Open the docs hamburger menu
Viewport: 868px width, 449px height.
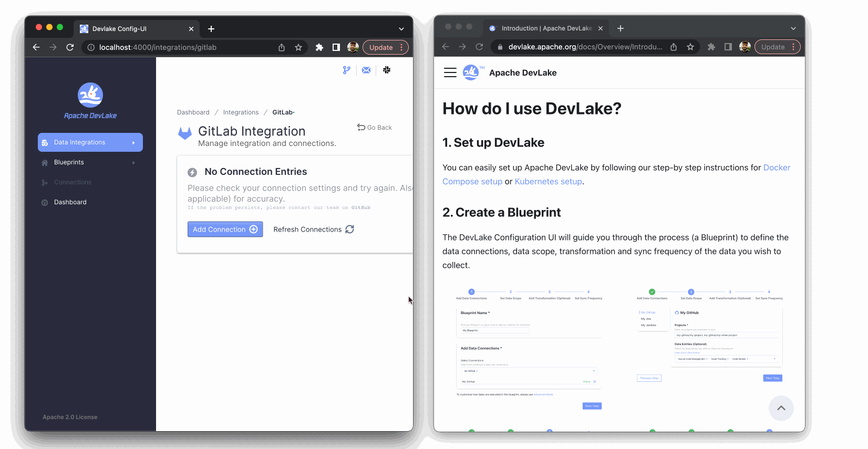pyautogui.click(x=450, y=72)
